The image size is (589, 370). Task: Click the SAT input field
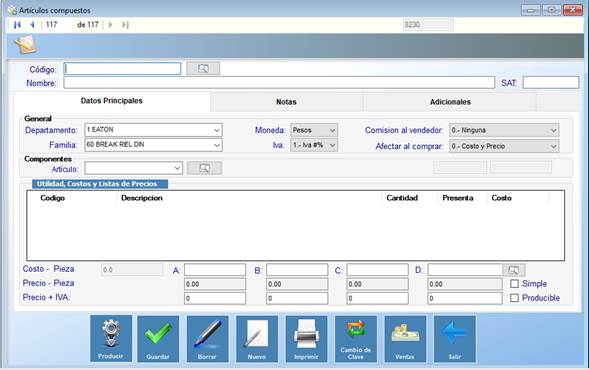(x=551, y=83)
